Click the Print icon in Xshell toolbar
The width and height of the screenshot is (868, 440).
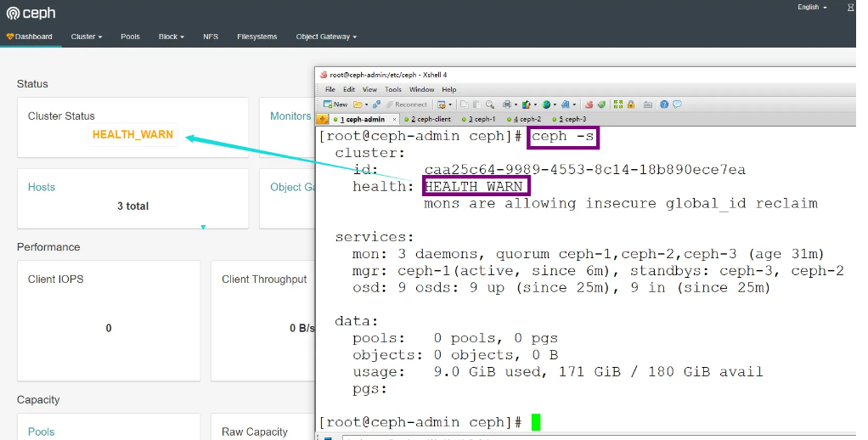click(x=506, y=104)
